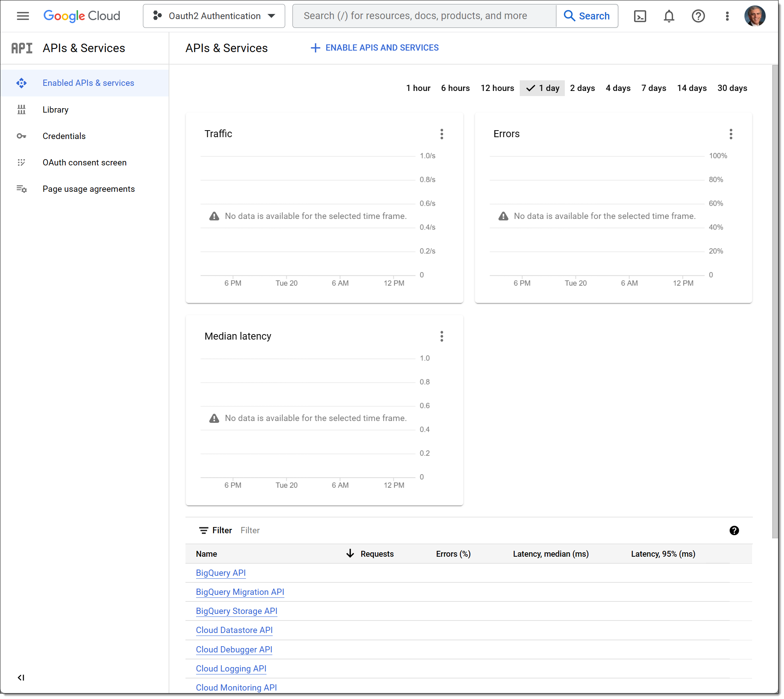This screenshot has height=699, width=784.
Task: Activate Cloud Shell terminal icon
Action: 640,16
